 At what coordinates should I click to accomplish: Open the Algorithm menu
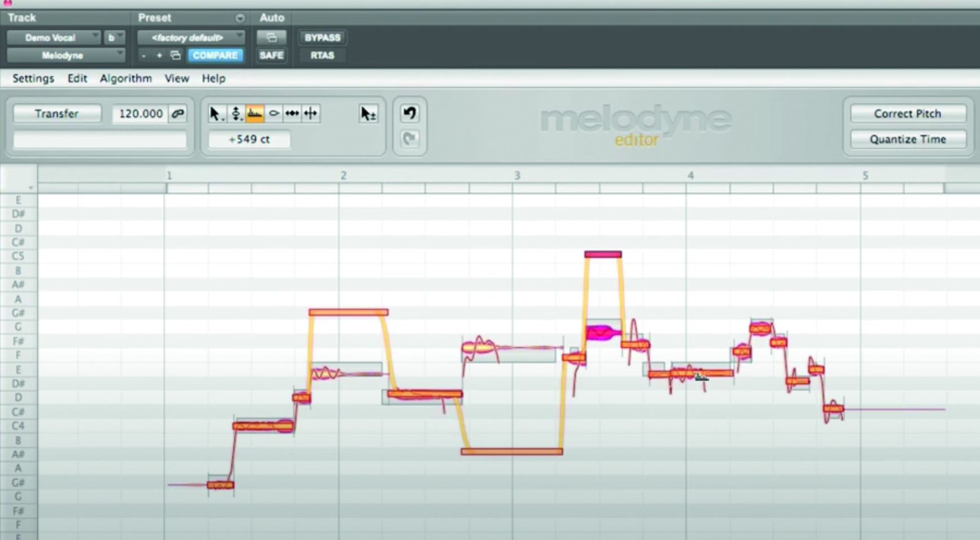tap(126, 79)
